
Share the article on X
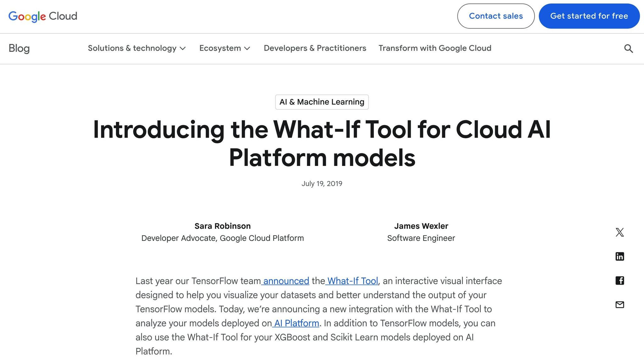(619, 232)
